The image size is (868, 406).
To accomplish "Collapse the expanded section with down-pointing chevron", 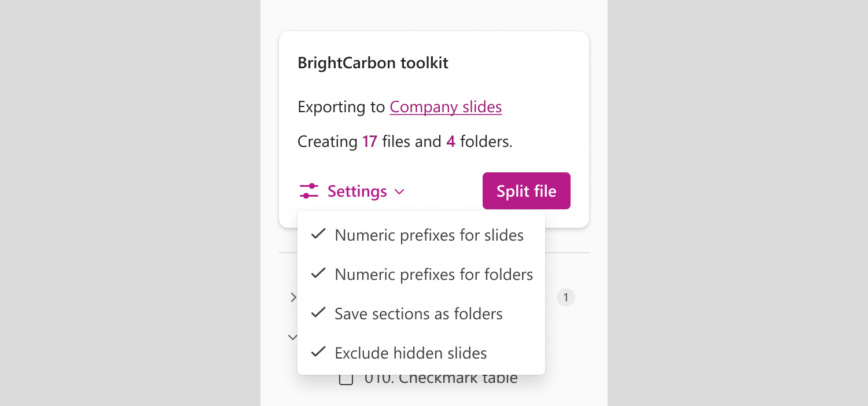I will pos(293,337).
